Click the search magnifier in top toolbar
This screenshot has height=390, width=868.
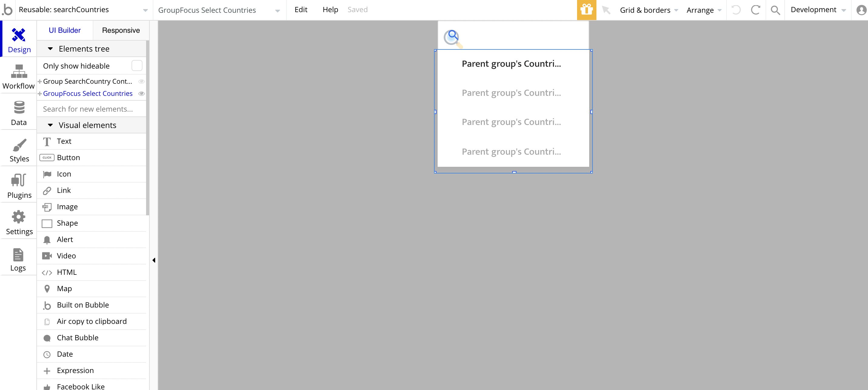[x=775, y=10]
